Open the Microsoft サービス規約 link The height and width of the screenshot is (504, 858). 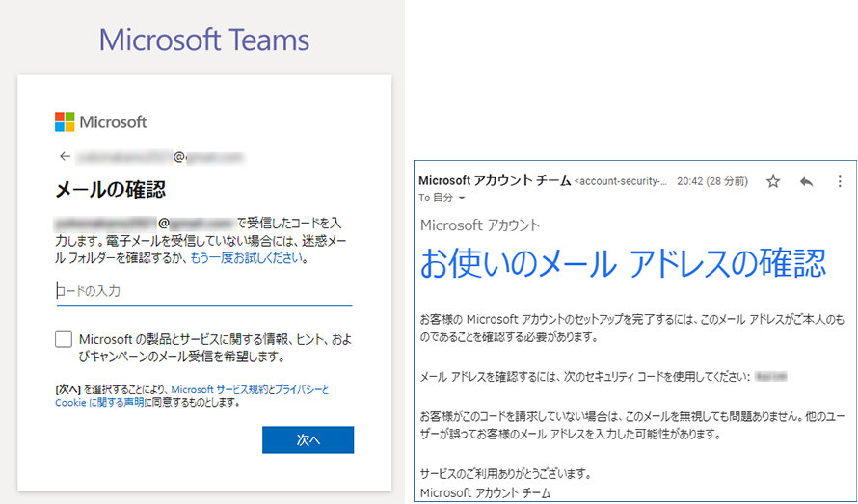pos(220,389)
